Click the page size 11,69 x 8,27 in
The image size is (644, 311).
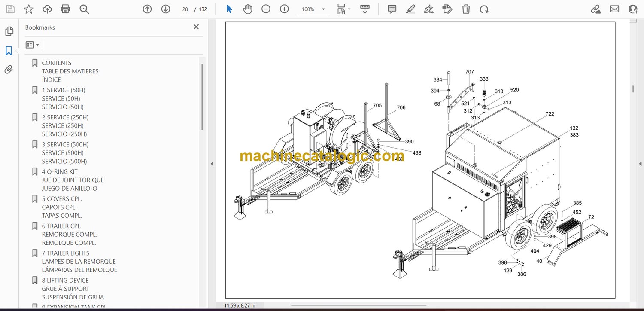click(x=240, y=305)
